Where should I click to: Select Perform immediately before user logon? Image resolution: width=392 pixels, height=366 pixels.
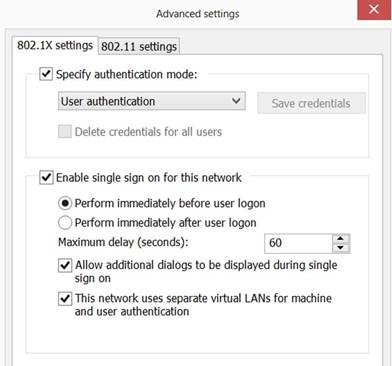[65, 203]
